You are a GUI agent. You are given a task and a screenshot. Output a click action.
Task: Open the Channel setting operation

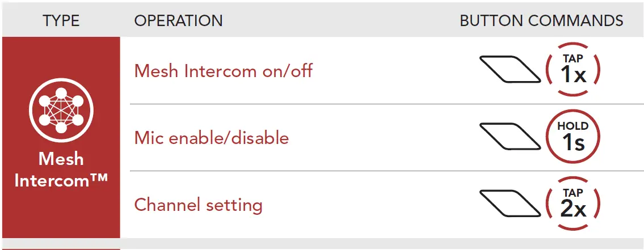(x=198, y=205)
